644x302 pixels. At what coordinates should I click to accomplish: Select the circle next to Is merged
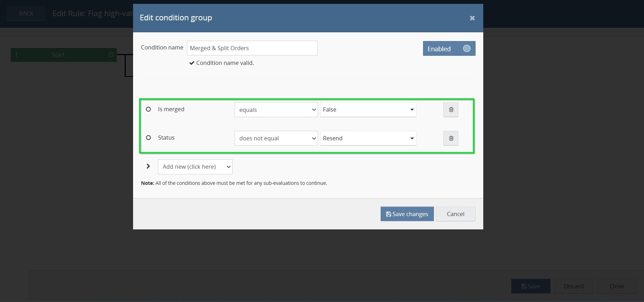click(x=148, y=109)
